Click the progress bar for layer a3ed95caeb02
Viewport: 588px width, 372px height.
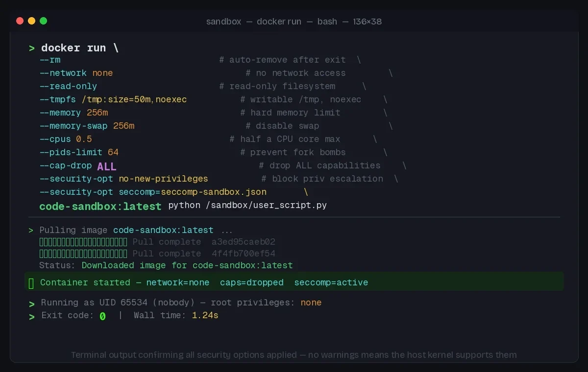pyautogui.click(x=83, y=242)
